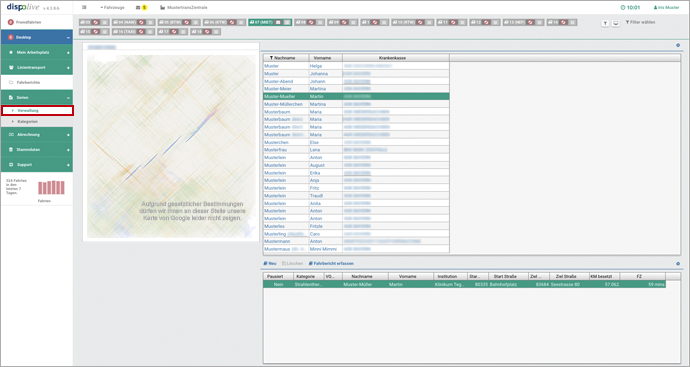Sort by Kategorie column in series table
690x367 pixels.
coord(308,276)
